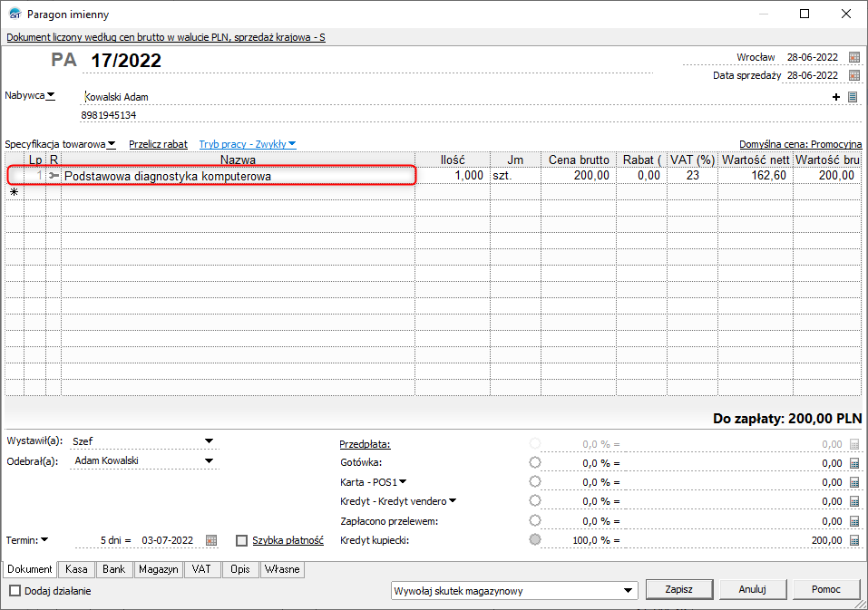Select Przedpłata radio button
This screenshot has height=610, width=868.
coord(535,443)
